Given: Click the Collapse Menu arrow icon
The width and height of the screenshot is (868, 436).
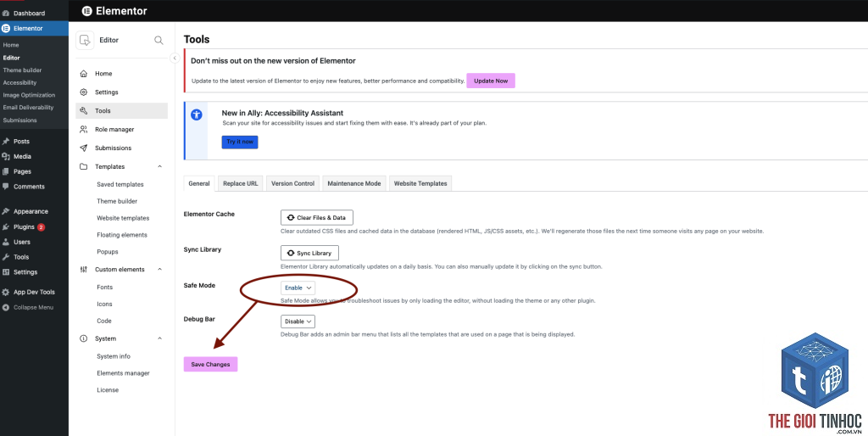Looking at the screenshot, I should pyautogui.click(x=6, y=307).
